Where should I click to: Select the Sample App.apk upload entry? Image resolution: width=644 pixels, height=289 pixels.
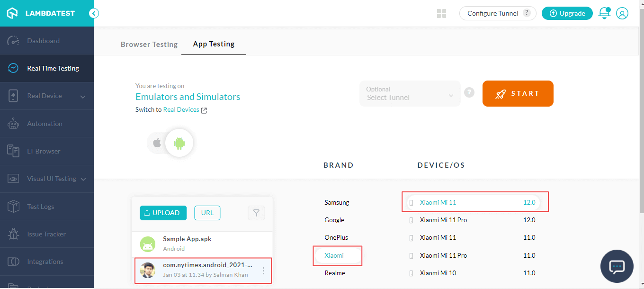pos(187,244)
